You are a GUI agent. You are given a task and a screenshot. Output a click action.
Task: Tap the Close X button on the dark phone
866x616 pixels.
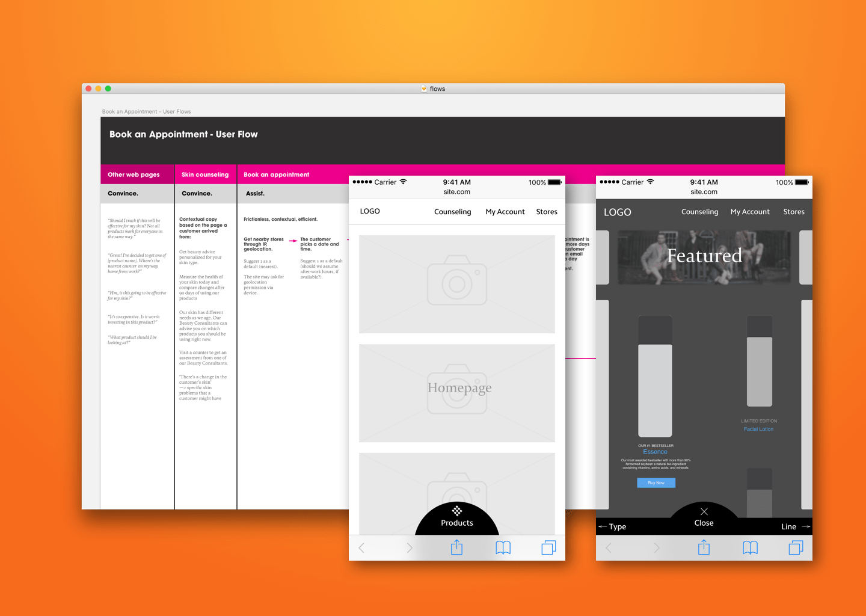704,516
